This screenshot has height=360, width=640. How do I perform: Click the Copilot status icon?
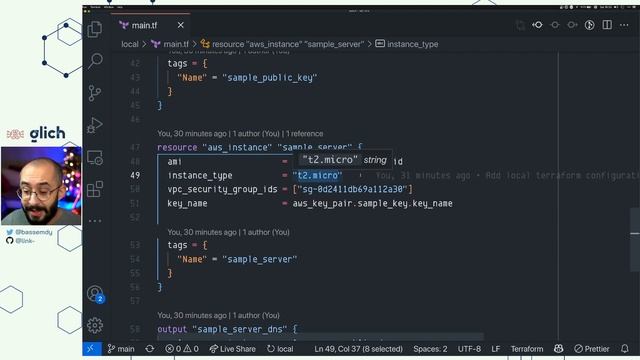[558, 349]
